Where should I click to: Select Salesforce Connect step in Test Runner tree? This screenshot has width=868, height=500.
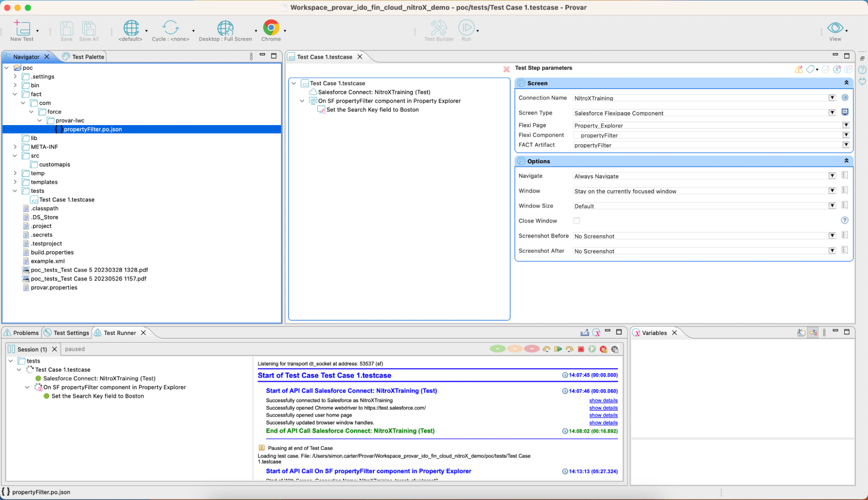pos(99,378)
